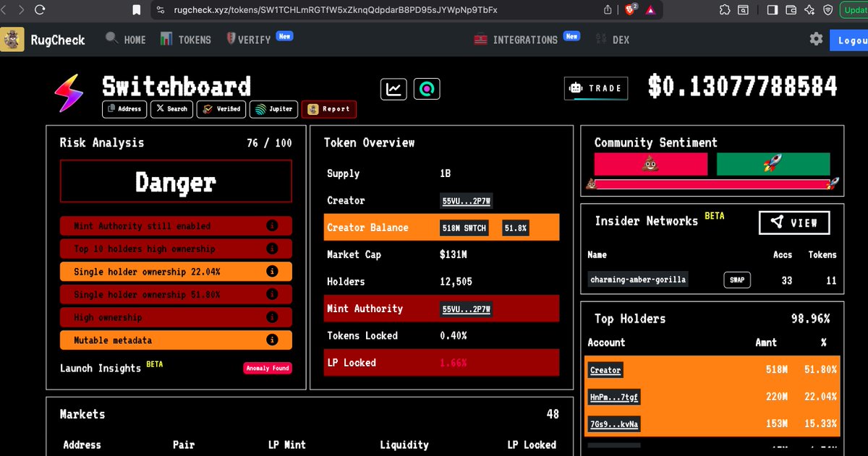Click the $0.13077788584 price text
The image size is (868, 456).
743,87
